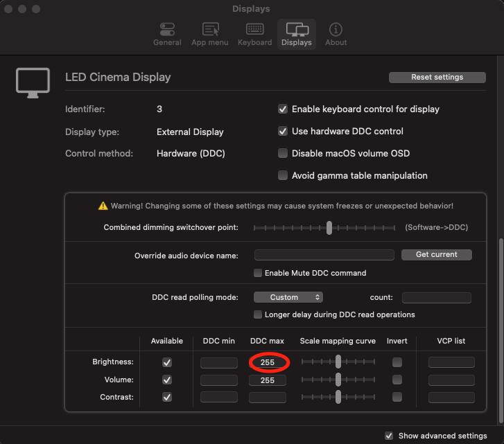Click the Identifier value 3
This screenshot has height=444, width=504.
pyautogui.click(x=159, y=109)
